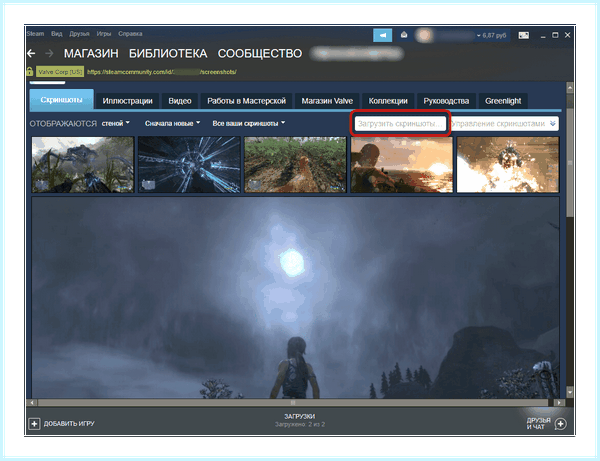Click the plus icon next to Добавить игру
Image resolution: width=600 pixels, height=461 pixels.
coord(34,424)
